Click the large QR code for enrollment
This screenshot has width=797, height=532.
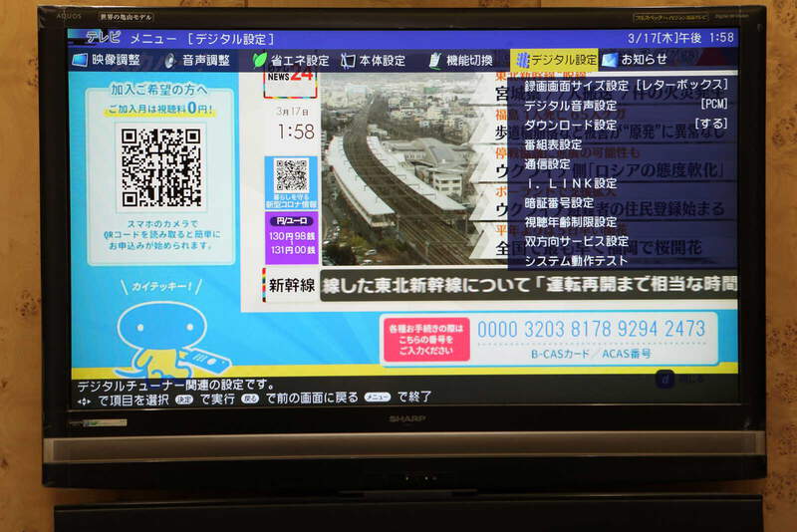[x=160, y=167]
